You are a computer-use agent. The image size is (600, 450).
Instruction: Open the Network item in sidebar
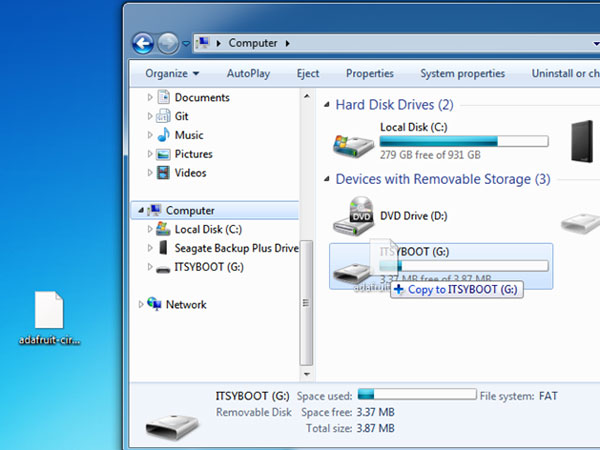tap(185, 304)
